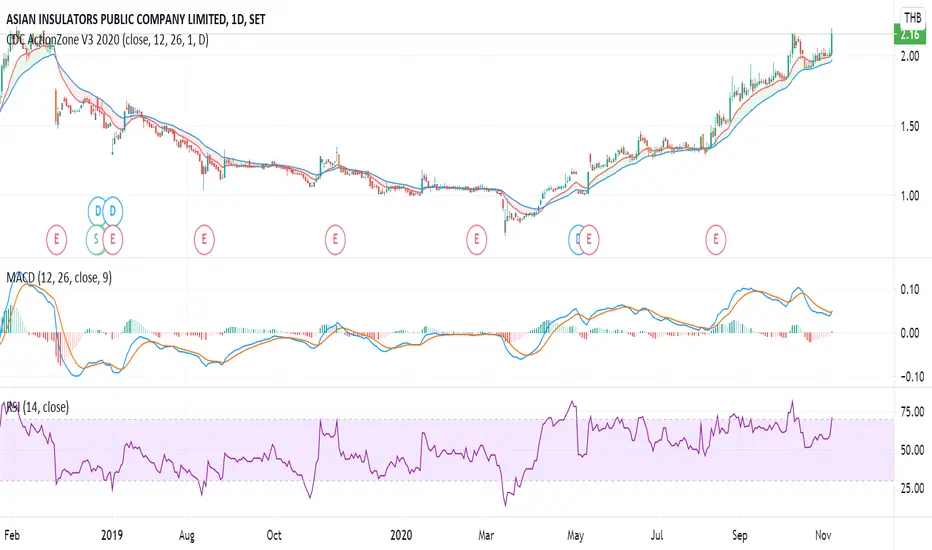Click the dividend marker D above the 2019 label
The width and height of the screenshot is (932, 550).
coord(112,211)
